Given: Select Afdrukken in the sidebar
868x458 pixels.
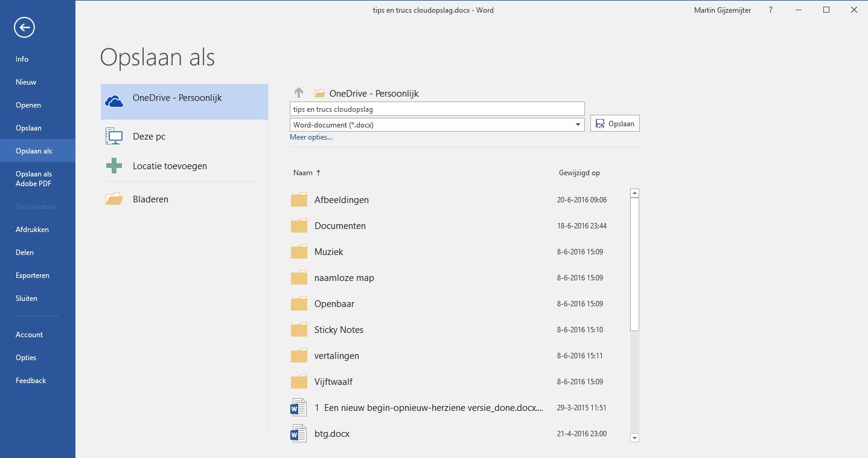Looking at the screenshot, I should (32, 230).
